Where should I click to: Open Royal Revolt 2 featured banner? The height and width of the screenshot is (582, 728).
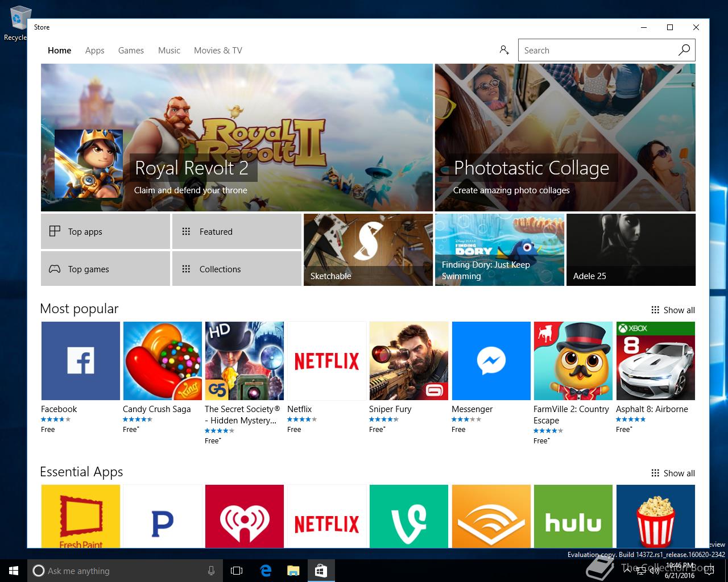point(237,138)
